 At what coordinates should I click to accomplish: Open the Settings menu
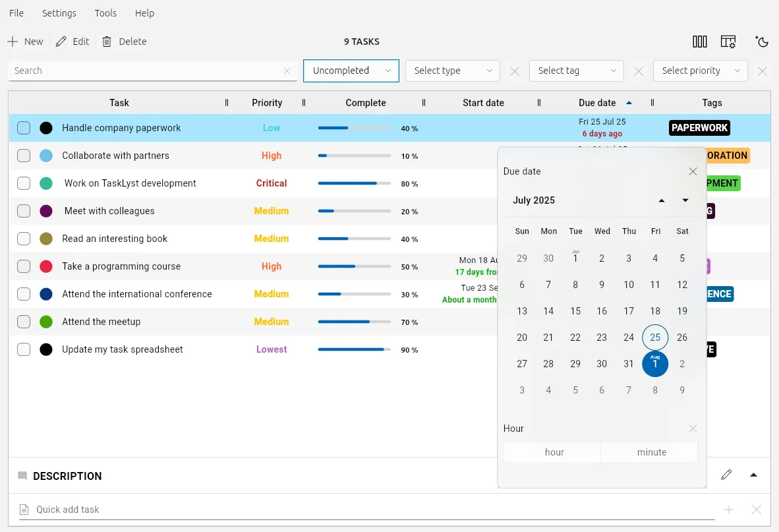click(x=59, y=13)
